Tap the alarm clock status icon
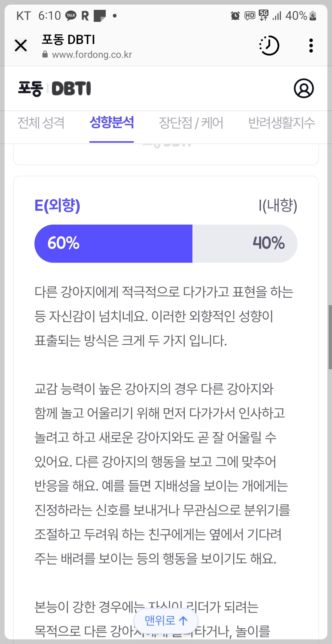This screenshot has height=644, width=332. [x=235, y=16]
